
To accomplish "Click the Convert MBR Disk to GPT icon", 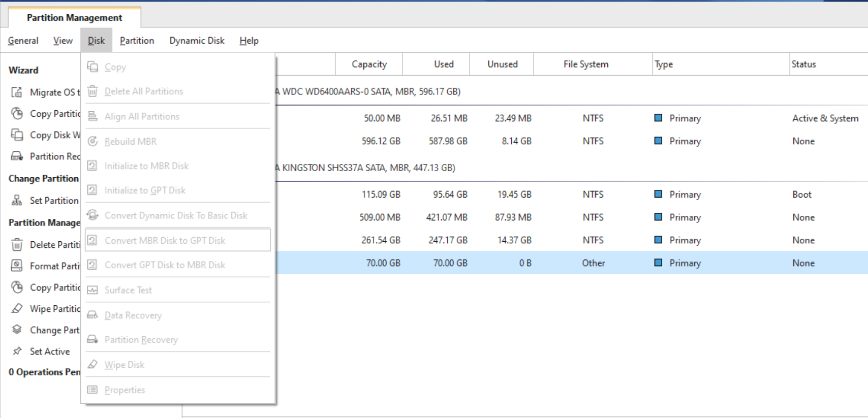I will point(92,240).
